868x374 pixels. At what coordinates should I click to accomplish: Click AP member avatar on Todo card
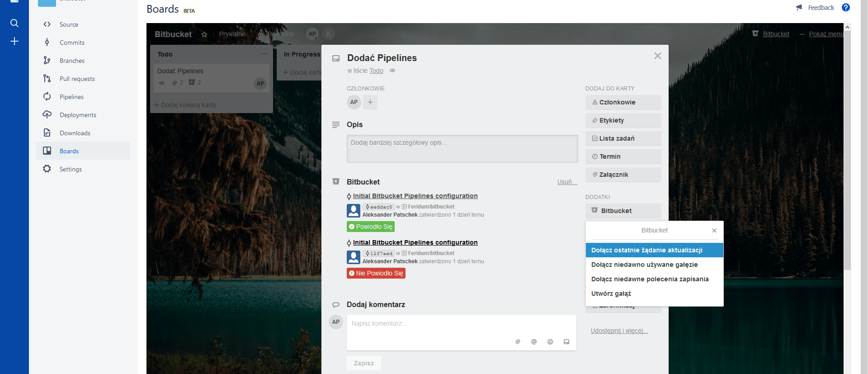coord(260,83)
